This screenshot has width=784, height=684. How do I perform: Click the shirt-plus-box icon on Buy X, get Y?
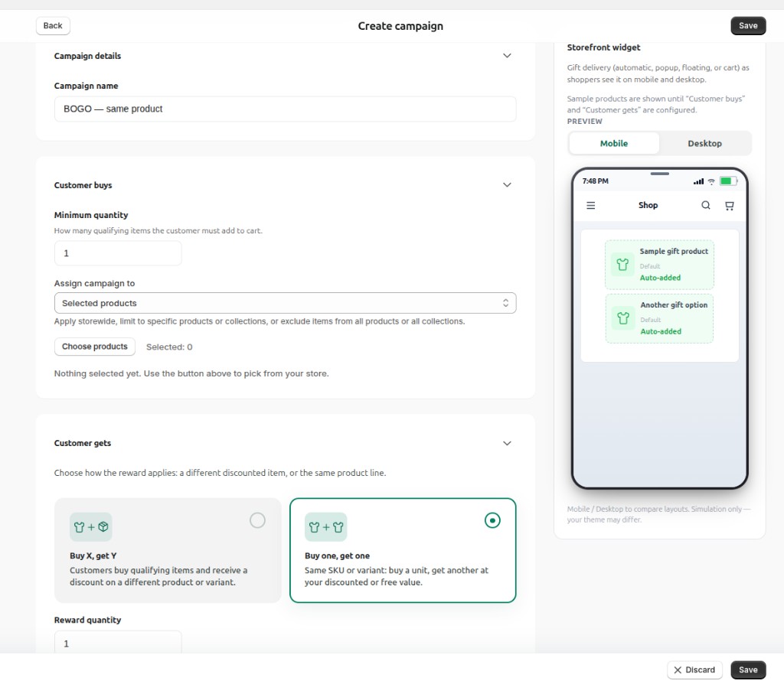90,526
